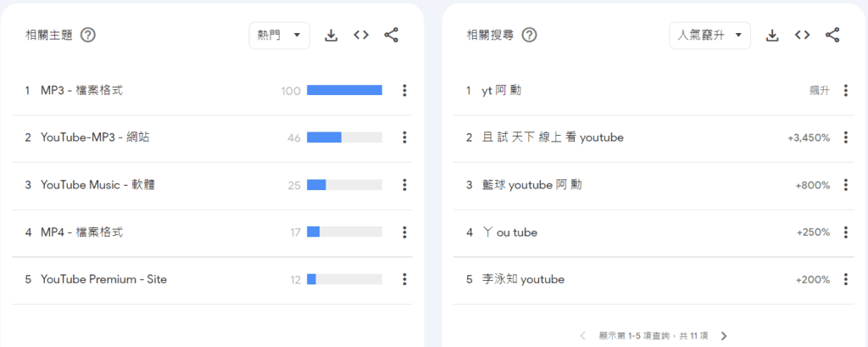
Task: Share the 相關主題 panel
Action: point(392,36)
